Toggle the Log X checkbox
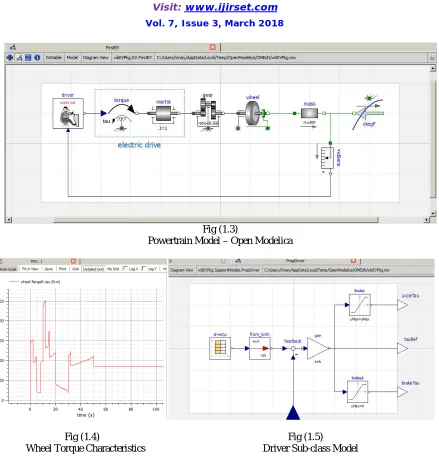Image resolution: width=439 pixels, height=462 pixels. [x=125, y=268]
